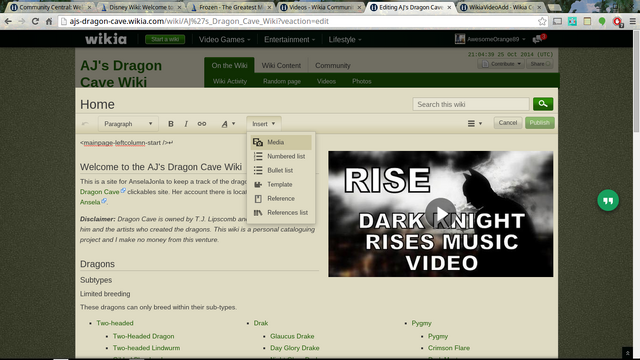The image size is (640, 360).
Task: Close the Editing AJ's Dragon Cave tab
Action: pyautogui.click(x=449, y=7)
